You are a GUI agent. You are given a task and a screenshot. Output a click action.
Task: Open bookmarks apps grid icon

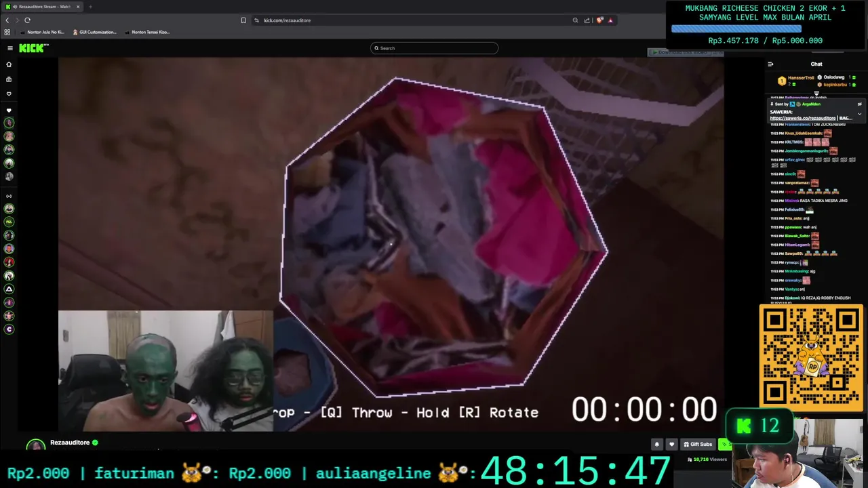(7, 32)
